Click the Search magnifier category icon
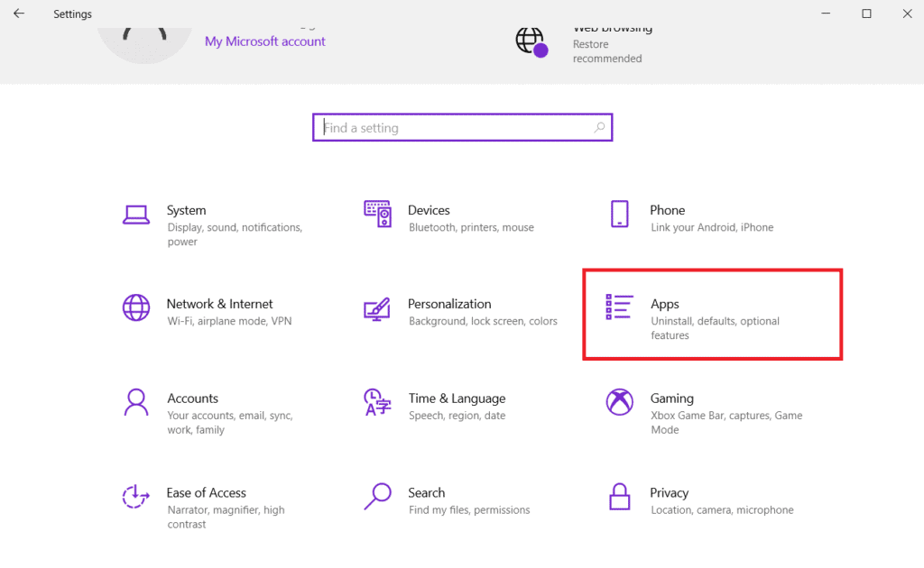This screenshot has width=924, height=568. click(377, 496)
